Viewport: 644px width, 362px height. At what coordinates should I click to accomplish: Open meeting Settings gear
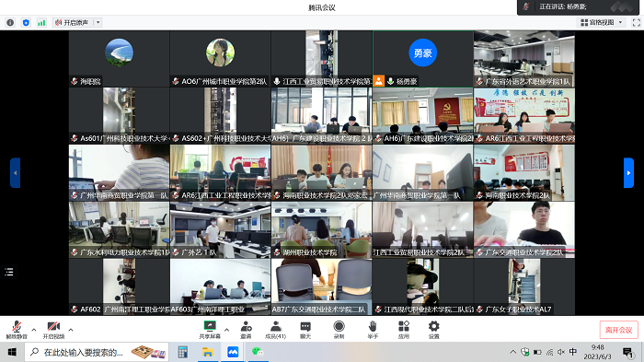[x=433, y=330]
